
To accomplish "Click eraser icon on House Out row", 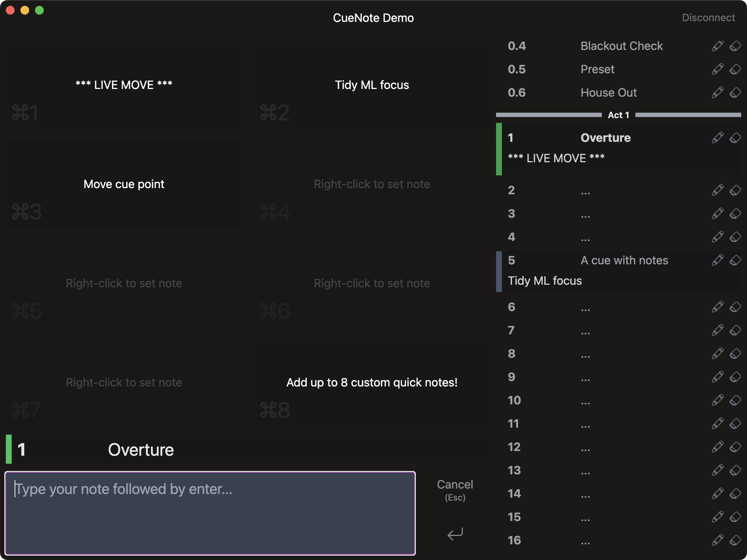I will [735, 93].
